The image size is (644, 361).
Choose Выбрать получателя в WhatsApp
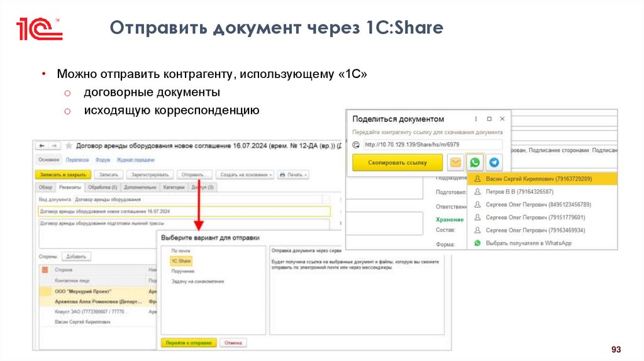coord(542,243)
